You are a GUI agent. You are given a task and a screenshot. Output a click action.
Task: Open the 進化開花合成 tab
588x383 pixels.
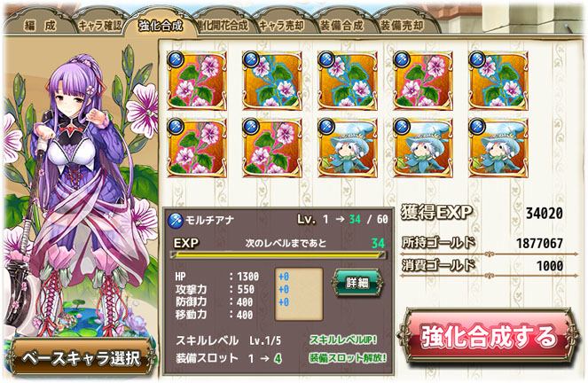(223, 25)
